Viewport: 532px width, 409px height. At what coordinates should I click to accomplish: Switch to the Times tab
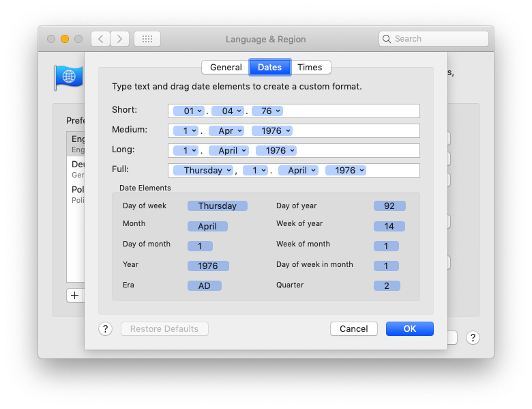pyautogui.click(x=310, y=67)
